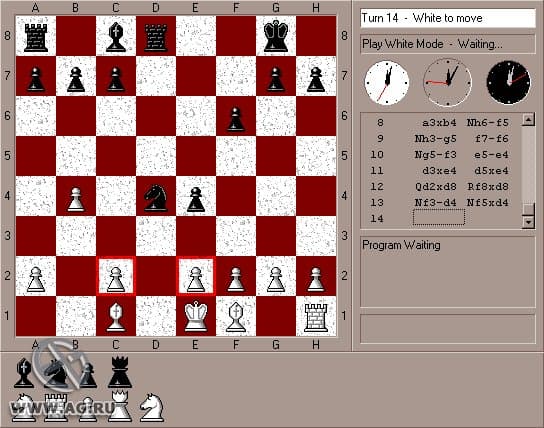Click the empty e3 square
The height and width of the screenshot is (428, 544).
[196, 236]
